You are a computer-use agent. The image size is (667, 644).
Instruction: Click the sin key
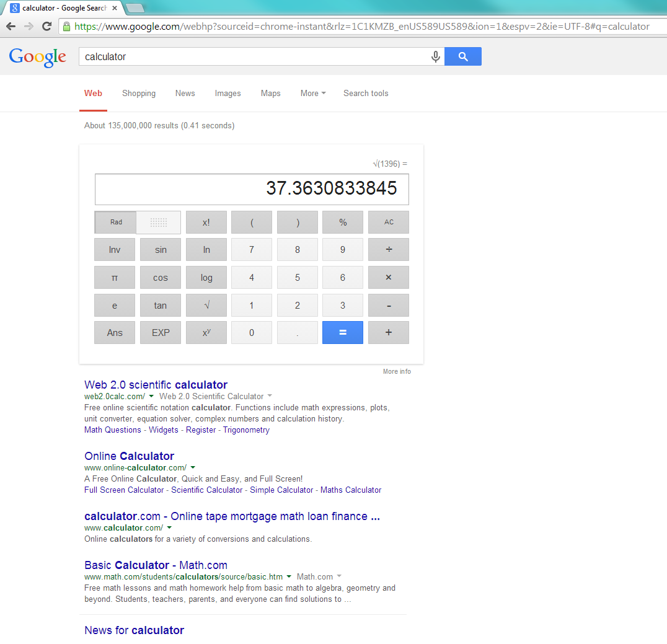pos(161,250)
